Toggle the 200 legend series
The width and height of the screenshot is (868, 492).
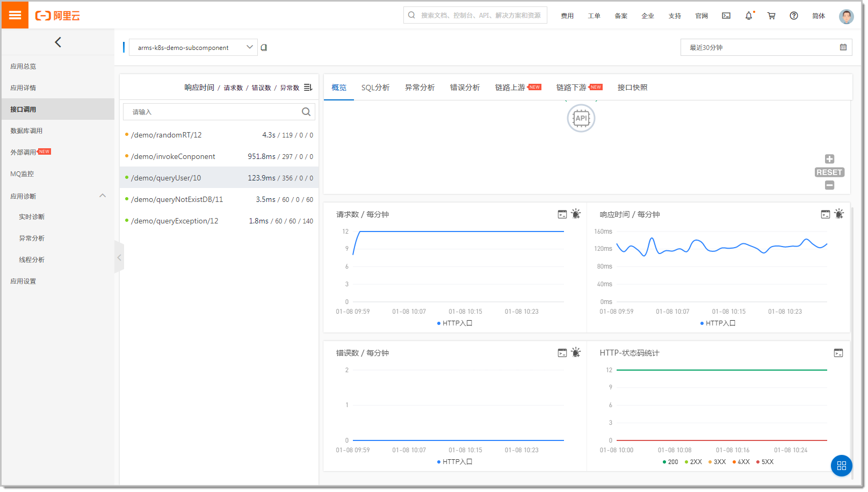click(670, 462)
